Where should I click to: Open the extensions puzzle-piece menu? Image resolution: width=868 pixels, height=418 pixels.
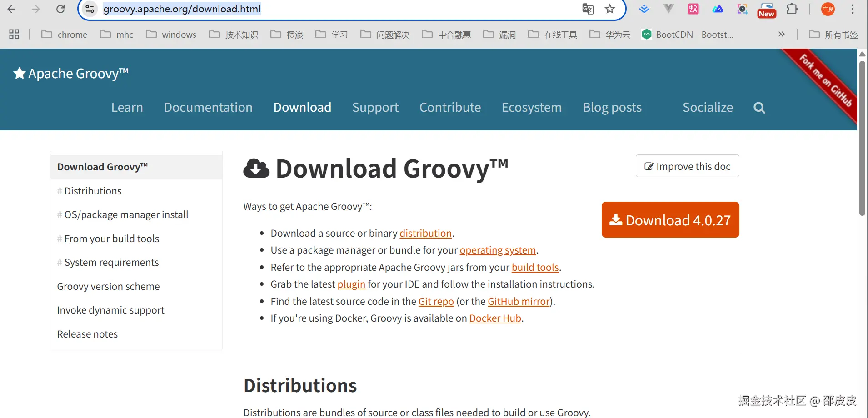point(793,9)
